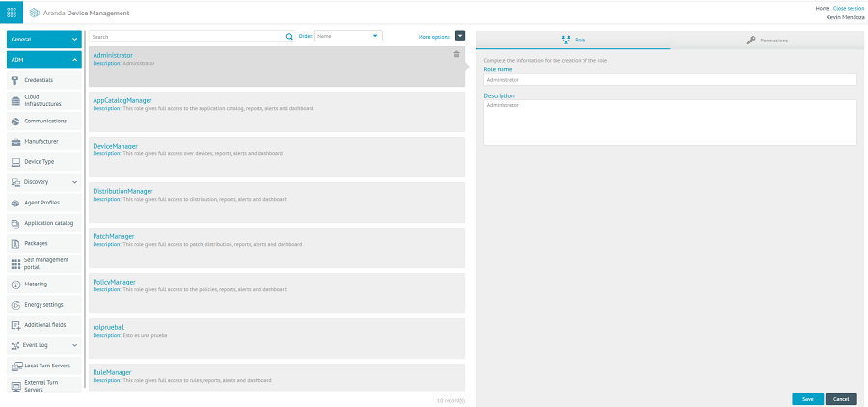Click the Role name input field
The width and height of the screenshot is (868, 407).
coord(670,80)
